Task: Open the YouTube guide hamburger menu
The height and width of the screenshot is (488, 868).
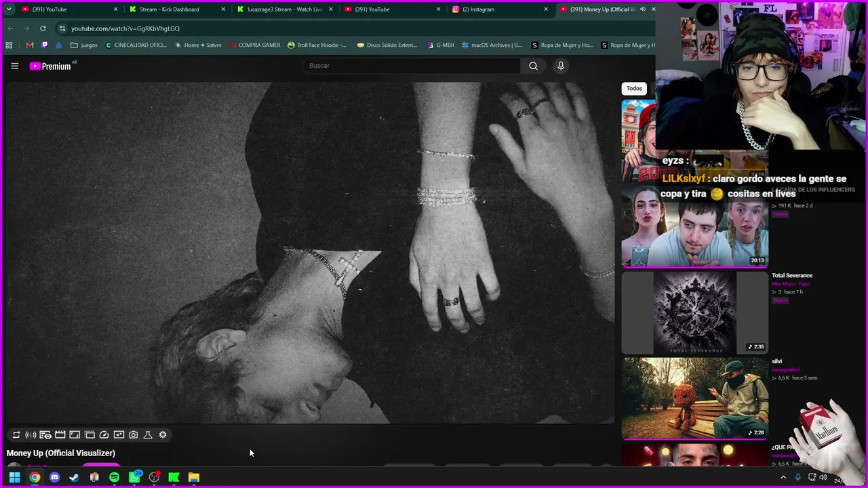Action: [x=14, y=66]
